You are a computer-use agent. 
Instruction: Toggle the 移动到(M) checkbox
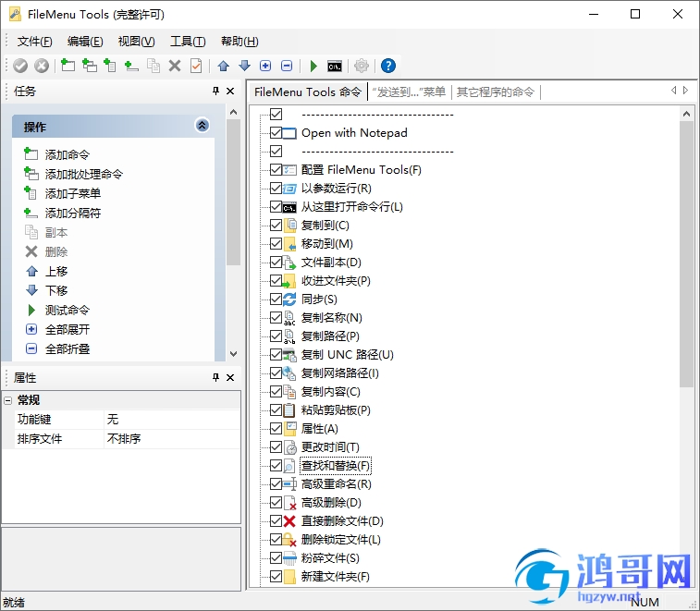tap(276, 244)
